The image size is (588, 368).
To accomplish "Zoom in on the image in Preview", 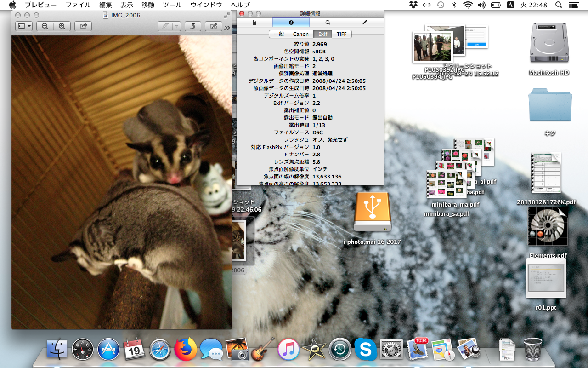I will click(x=62, y=26).
